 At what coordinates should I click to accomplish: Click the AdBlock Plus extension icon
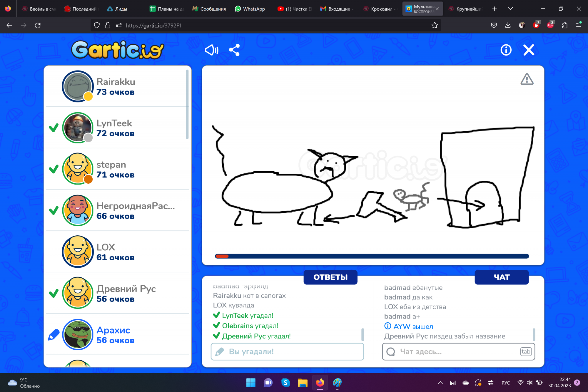(x=550, y=25)
